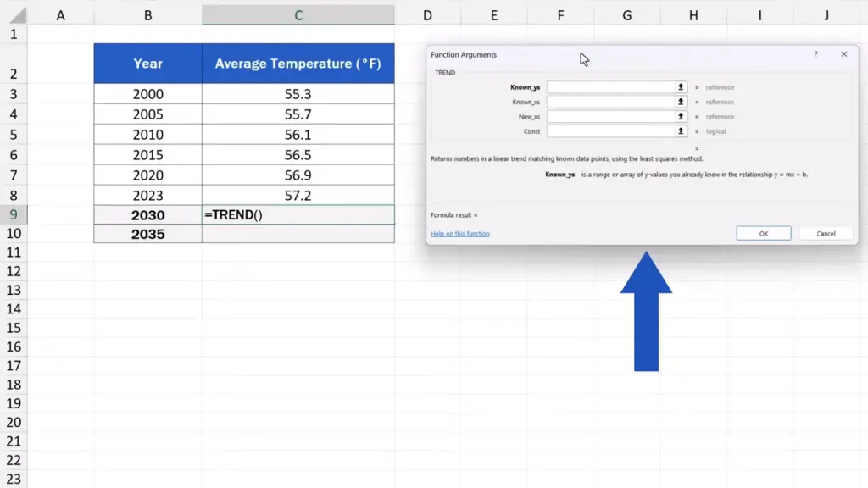The image size is (868, 488).
Task: Select the cell containing =TREND()
Action: pyautogui.click(x=298, y=215)
